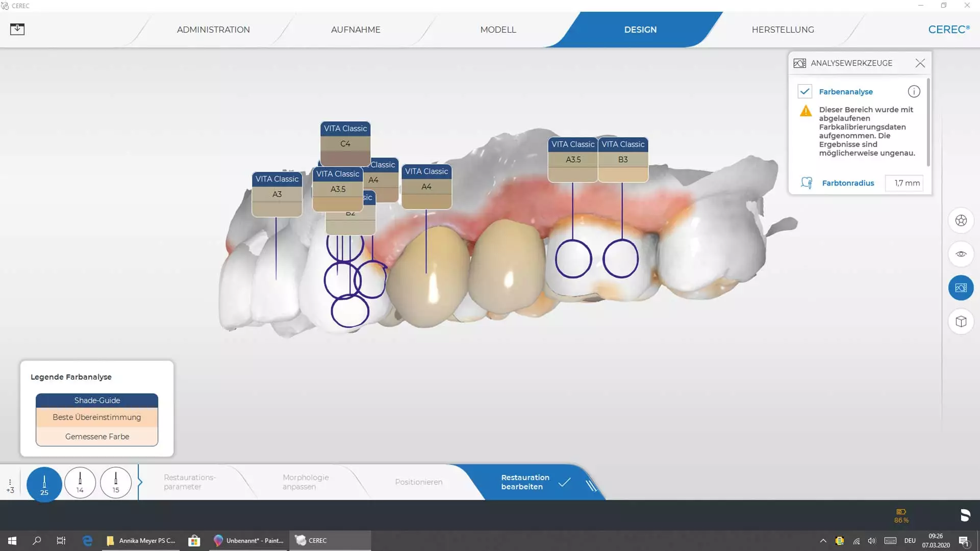Open the HERSTELLUNG phase tab

[783, 30]
